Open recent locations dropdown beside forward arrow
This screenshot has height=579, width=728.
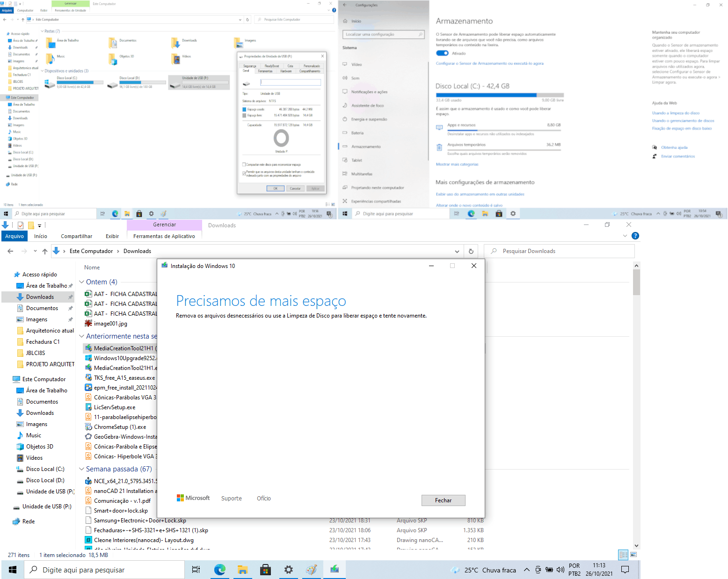(35, 251)
